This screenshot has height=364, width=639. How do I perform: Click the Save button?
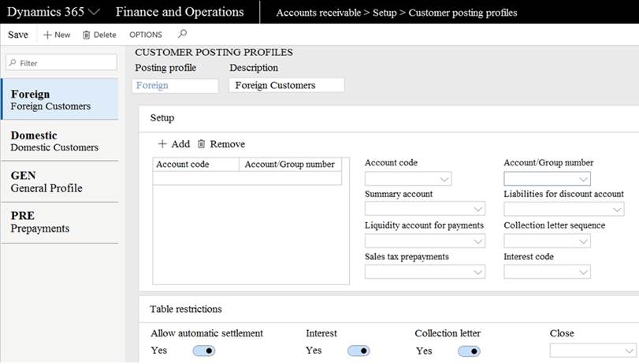coord(18,35)
